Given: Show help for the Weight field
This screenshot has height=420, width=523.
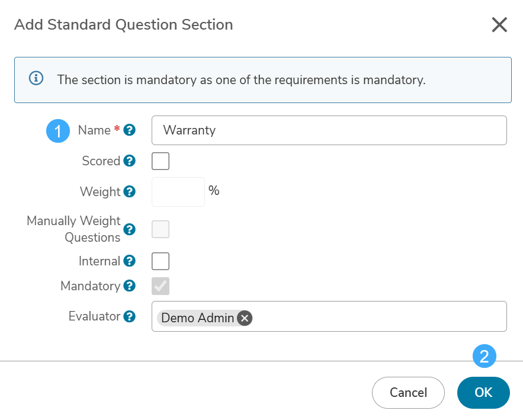Looking at the screenshot, I should (129, 191).
